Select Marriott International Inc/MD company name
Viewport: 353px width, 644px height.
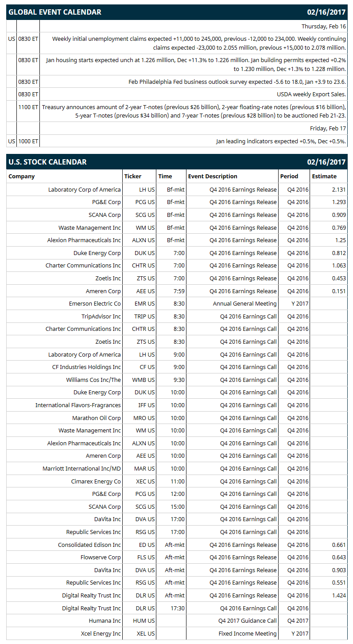(81, 468)
